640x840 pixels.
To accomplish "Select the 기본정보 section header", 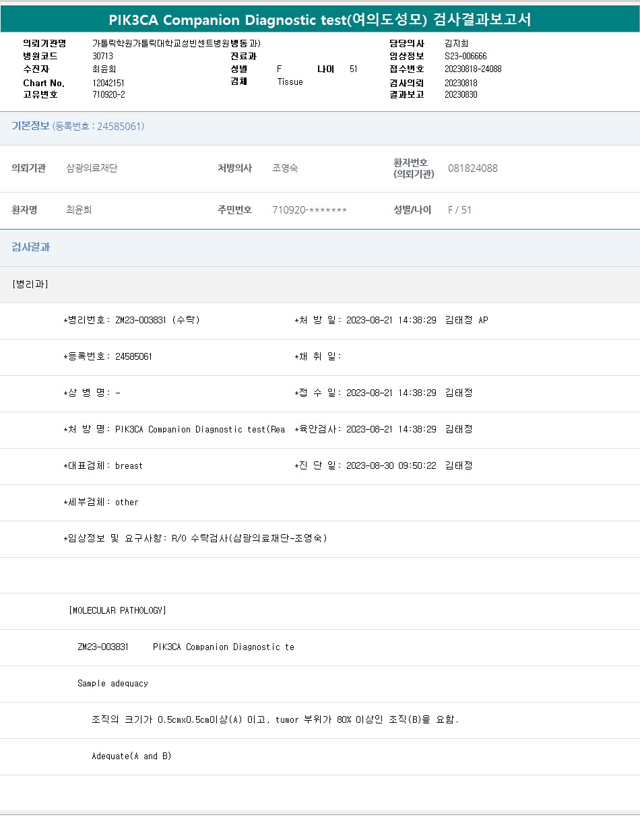I will [x=30, y=126].
